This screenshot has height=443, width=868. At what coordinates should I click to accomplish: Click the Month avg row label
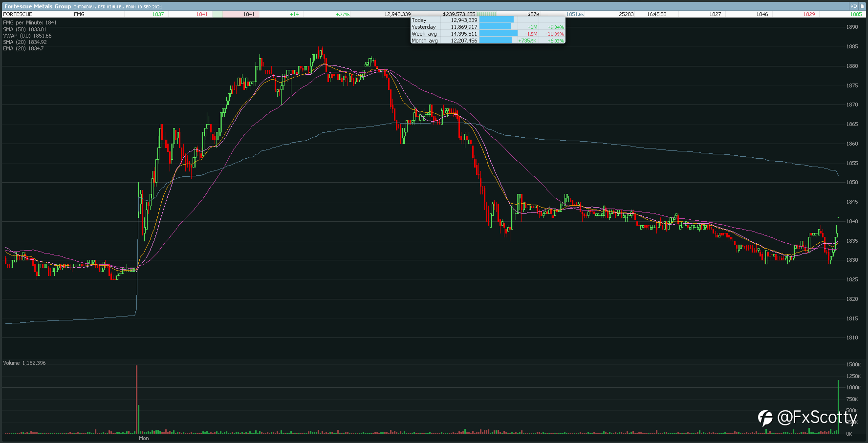pos(425,41)
